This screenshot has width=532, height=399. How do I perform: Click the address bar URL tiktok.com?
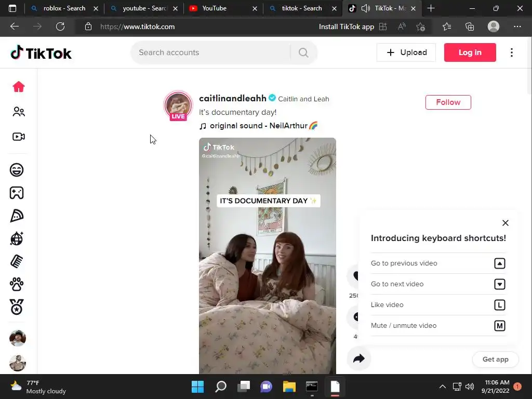(x=137, y=26)
